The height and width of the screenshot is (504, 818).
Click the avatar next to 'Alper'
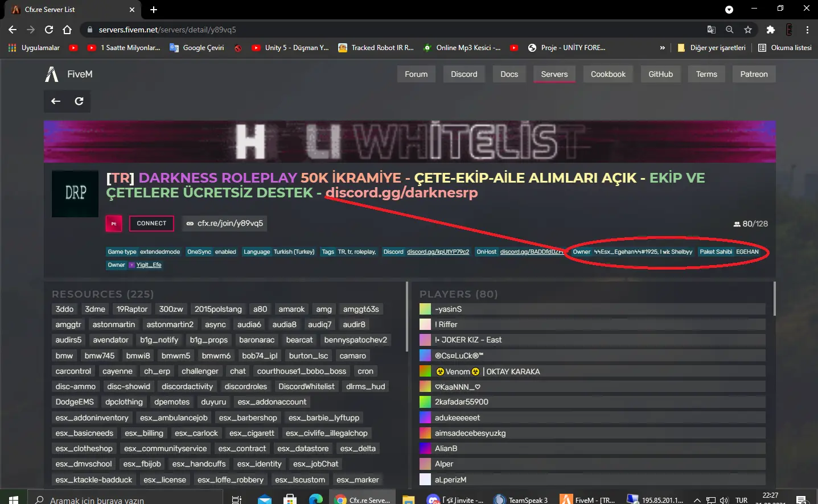click(x=425, y=464)
